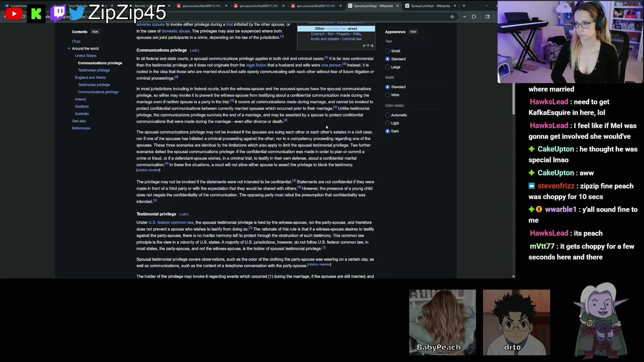Viewport: 644px width, 362px height.
Task: Click stevenfrizz username in chat
Action: coord(556,186)
